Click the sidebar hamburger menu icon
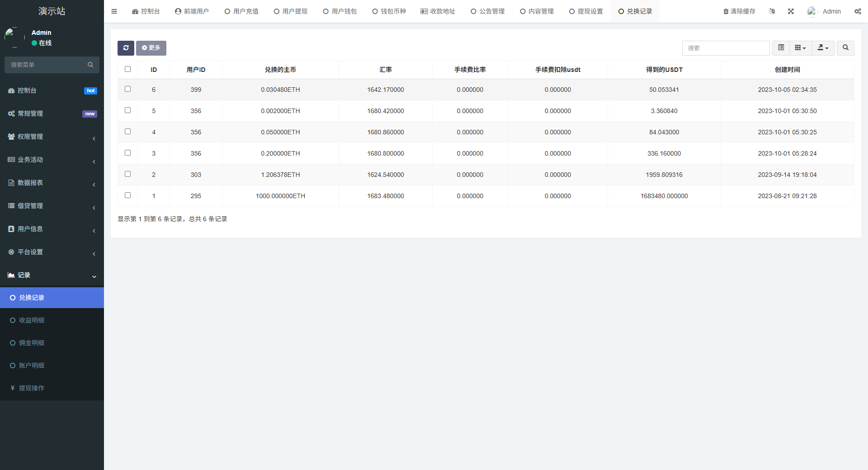Screen dimensions: 868x470 point(114,11)
